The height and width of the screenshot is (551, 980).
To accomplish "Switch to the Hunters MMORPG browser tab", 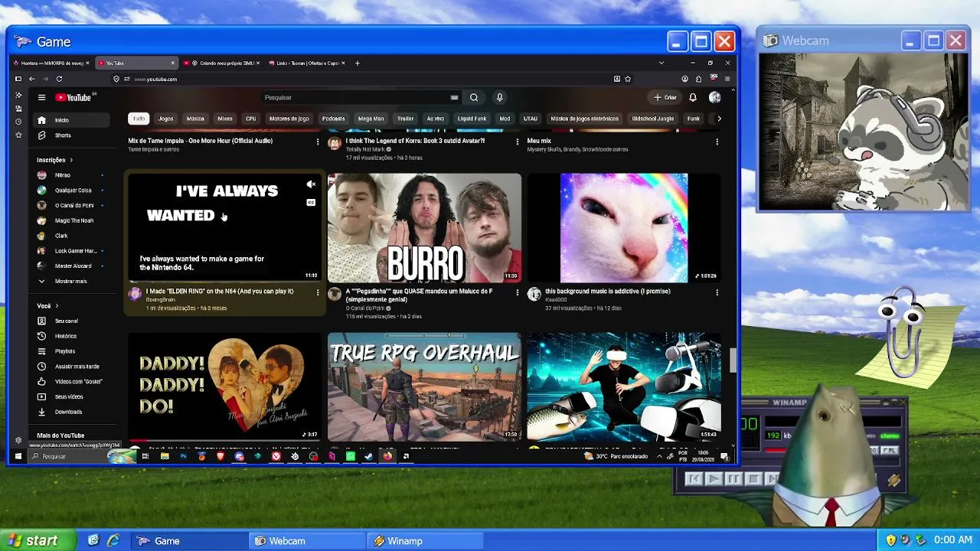I will coord(51,63).
